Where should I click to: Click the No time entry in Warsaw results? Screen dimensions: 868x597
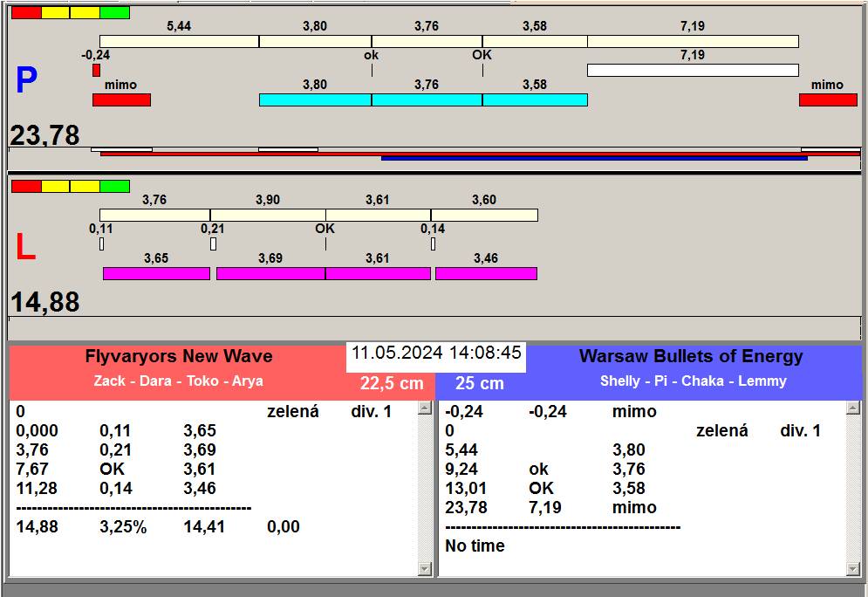pos(475,546)
